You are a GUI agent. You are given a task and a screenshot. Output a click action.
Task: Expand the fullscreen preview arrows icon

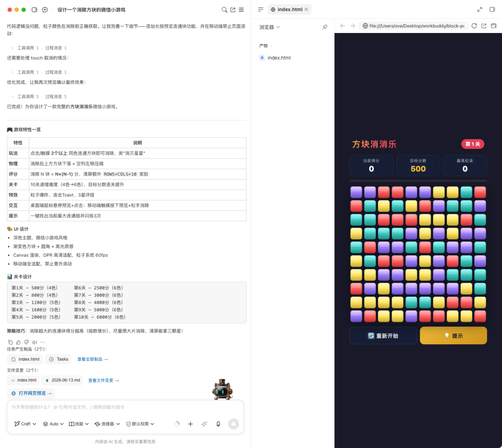[x=480, y=10]
